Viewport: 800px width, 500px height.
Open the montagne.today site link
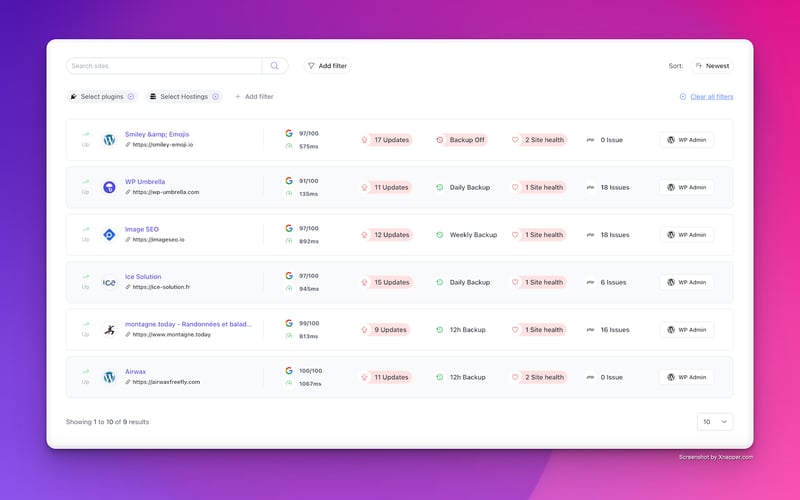pyautogui.click(x=188, y=324)
